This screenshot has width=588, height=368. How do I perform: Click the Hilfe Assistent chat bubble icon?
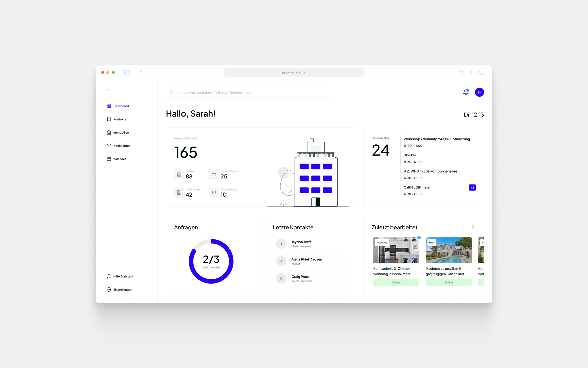coord(109,276)
